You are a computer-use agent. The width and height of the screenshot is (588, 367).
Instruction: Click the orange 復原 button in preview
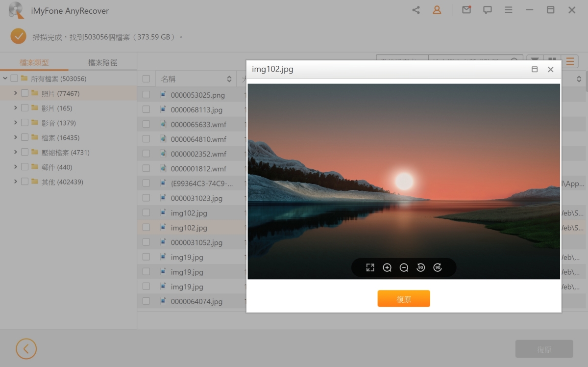(403, 299)
